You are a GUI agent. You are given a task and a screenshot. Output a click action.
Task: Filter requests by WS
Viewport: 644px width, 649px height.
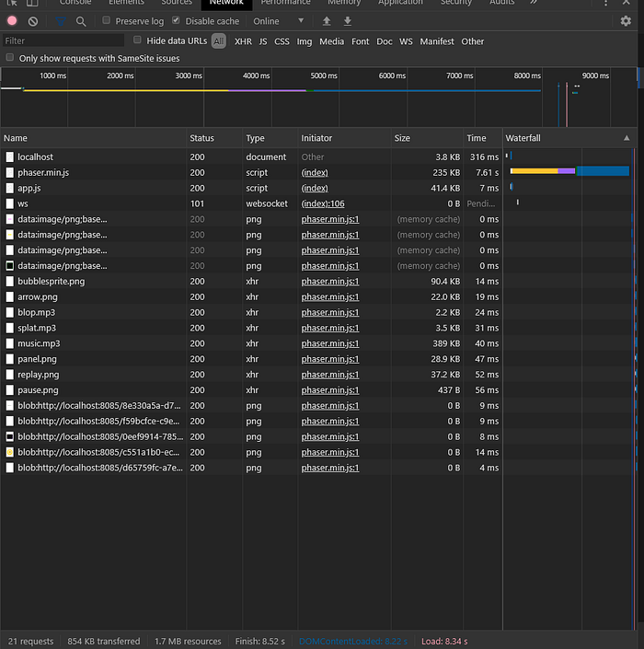click(x=406, y=41)
